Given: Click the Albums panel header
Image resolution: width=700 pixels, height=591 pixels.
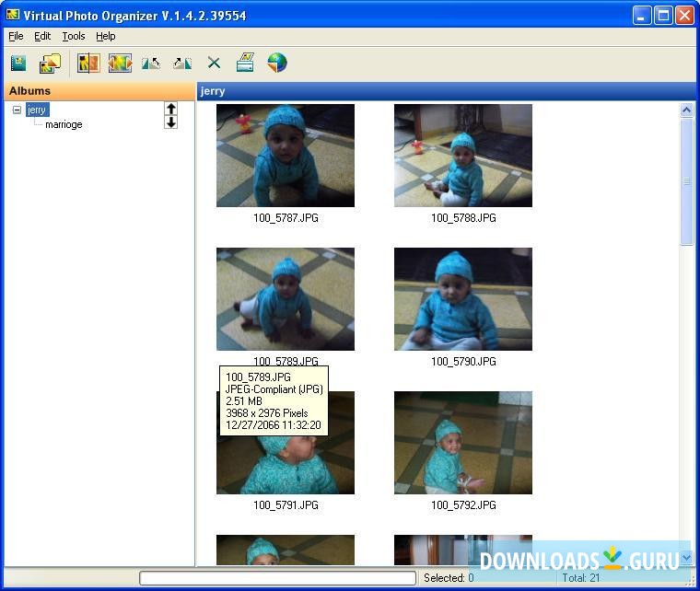Looking at the screenshot, I should tap(99, 91).
